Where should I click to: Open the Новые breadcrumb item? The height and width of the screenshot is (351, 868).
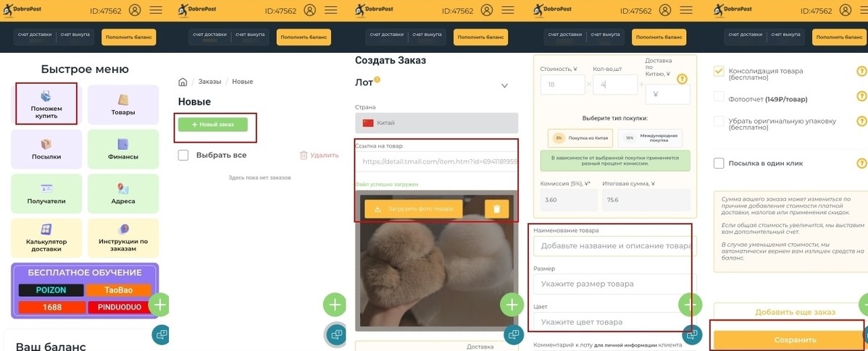(243, 82)
